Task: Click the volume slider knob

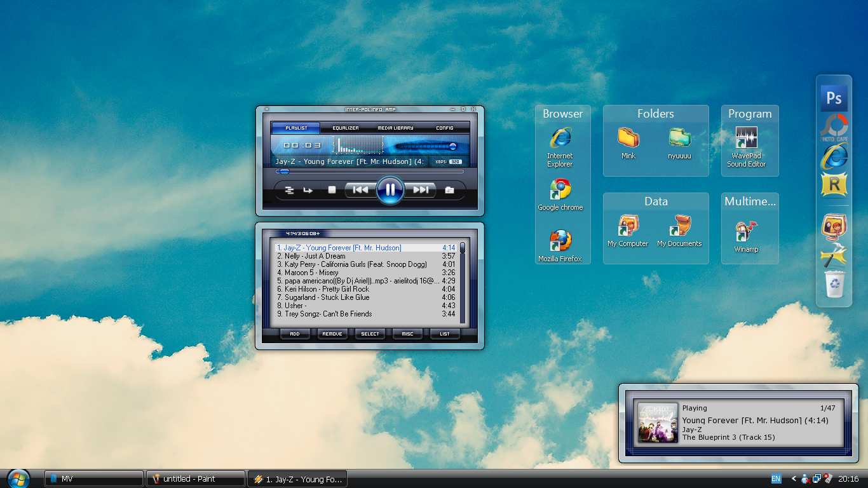Action: click(452, 147)
